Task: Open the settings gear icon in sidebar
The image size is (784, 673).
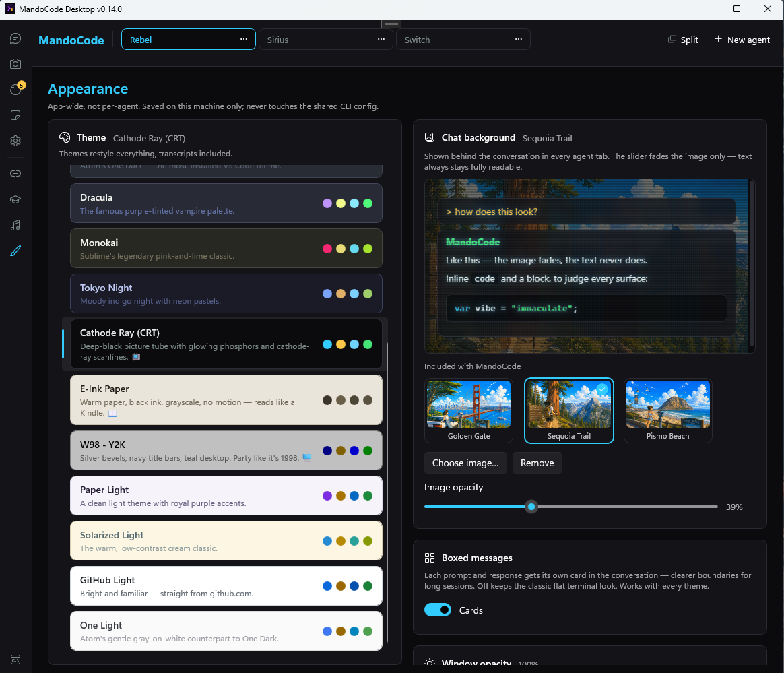Action: (x=15, y=141)
